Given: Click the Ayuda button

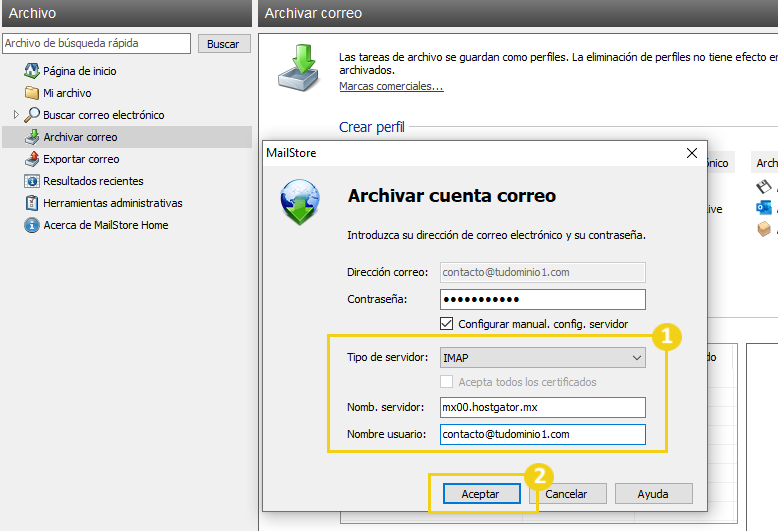Looking at the screenshot, I should click(x=653, y=494).
